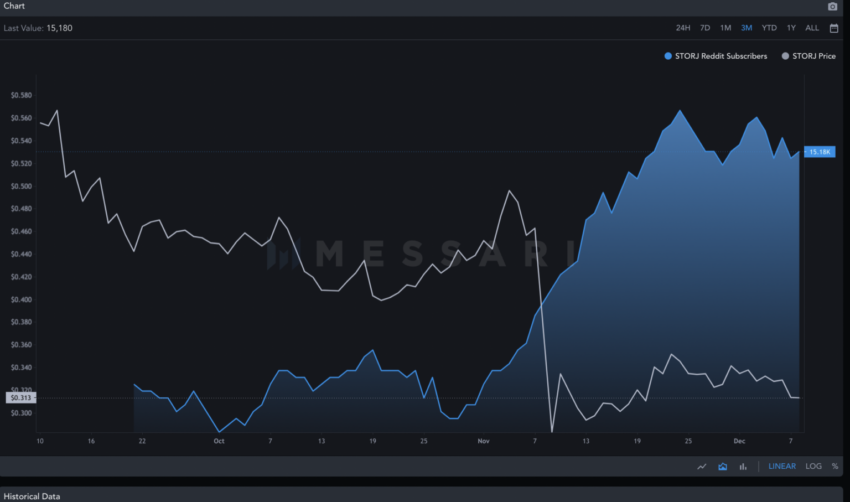
Task: Select the 1Y time range
Action: pyautogui.click(x=791, y=28)
